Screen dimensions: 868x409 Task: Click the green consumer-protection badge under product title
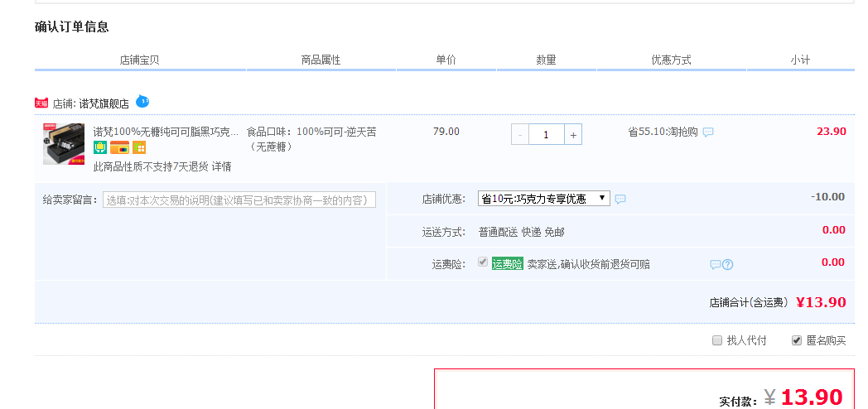[x=100, y=147]
